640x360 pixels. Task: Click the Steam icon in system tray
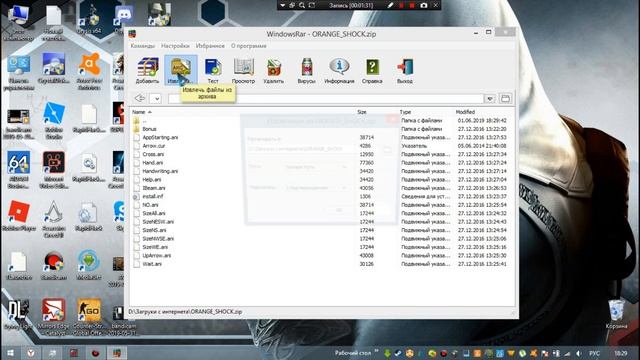[x=398, y=353]
